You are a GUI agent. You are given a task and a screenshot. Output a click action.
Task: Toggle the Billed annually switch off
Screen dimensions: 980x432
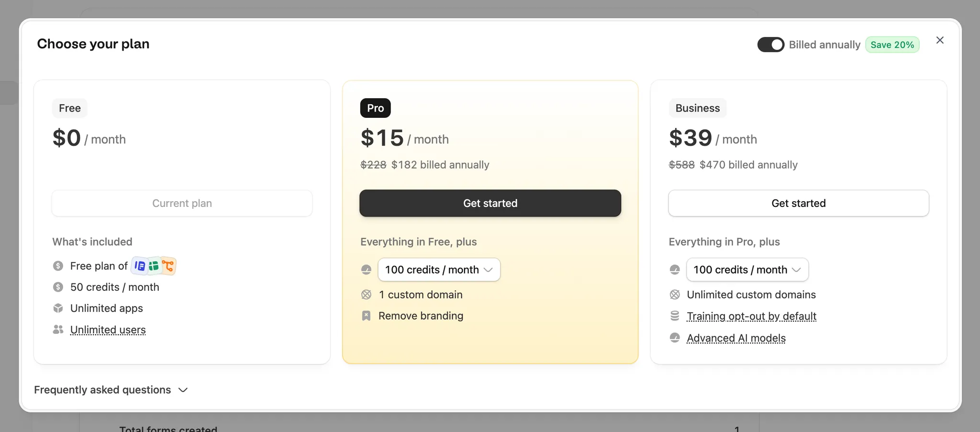coord(770,45)
